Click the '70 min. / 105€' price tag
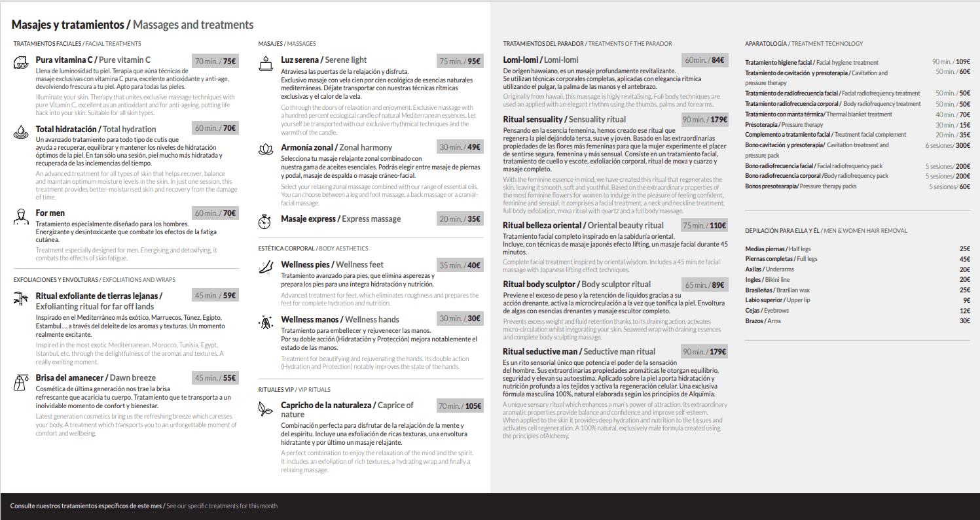 460,406
